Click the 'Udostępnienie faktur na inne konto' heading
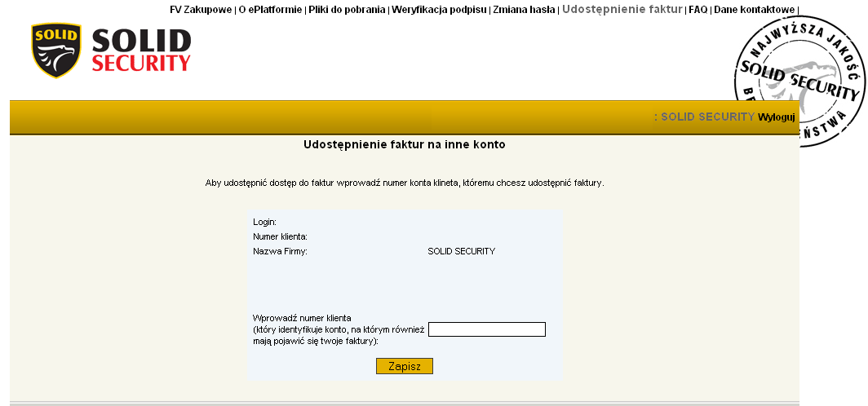 (x=404, y=145)
